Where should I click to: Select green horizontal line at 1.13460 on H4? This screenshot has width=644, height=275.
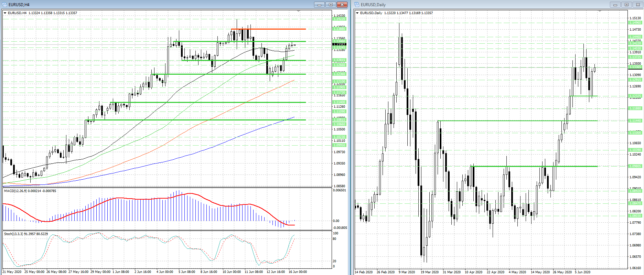(x=239, y=42)
